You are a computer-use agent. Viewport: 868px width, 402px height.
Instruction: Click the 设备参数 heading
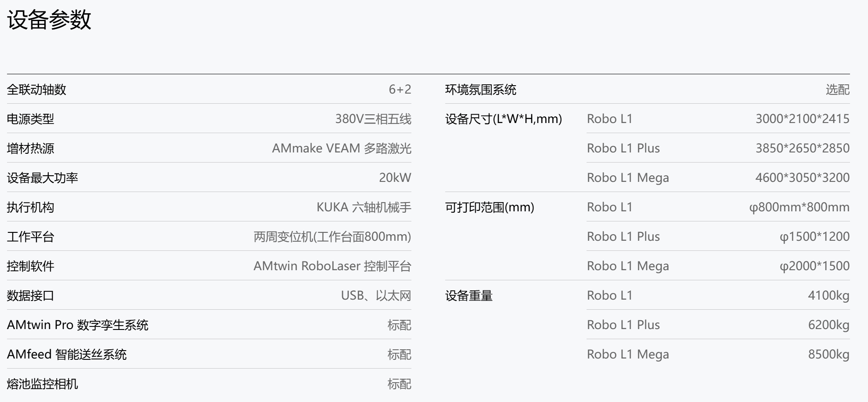coord(49,20)
